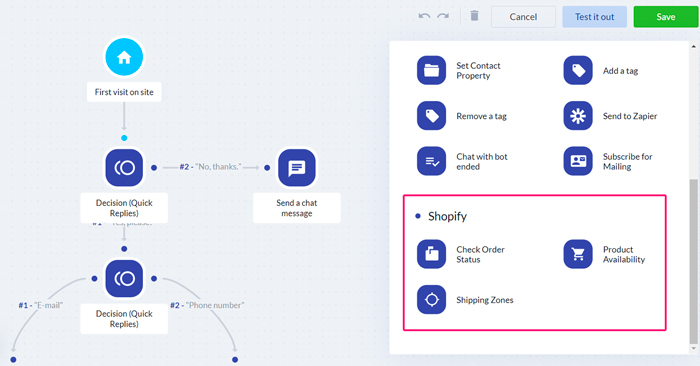
Task: Add the Shipping Zones target icon
Action: click(x=431, y=299)
